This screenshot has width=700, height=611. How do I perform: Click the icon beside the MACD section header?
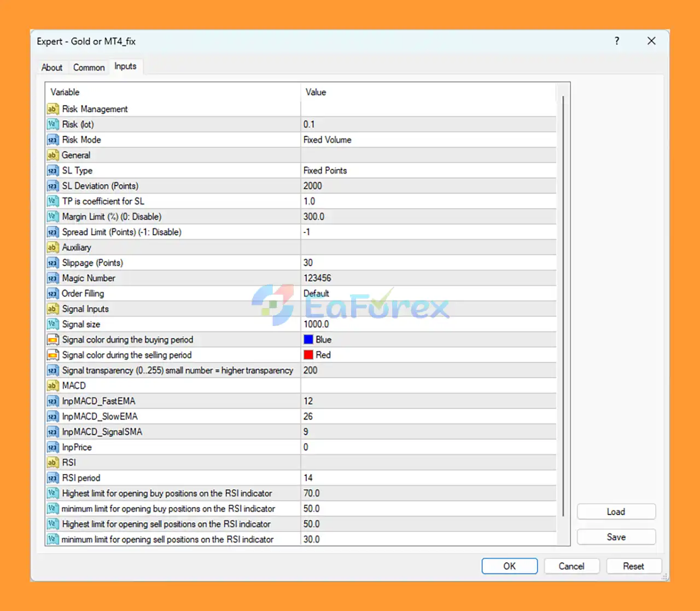tap(52, 386)
